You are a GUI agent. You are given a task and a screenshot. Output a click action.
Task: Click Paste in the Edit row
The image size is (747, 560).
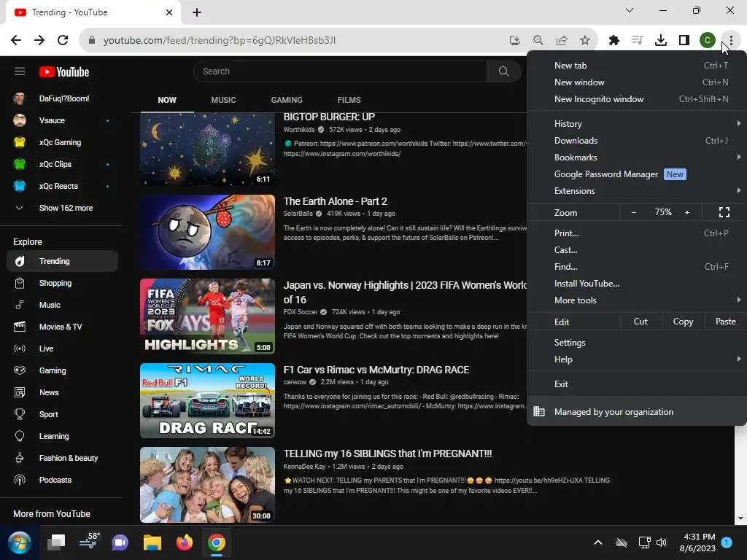pos(726,322)
